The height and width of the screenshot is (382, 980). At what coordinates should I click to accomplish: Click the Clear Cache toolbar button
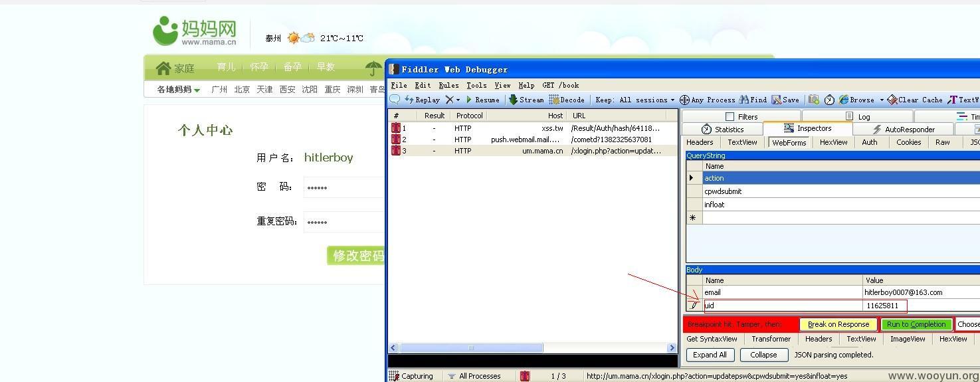(915, 100)
